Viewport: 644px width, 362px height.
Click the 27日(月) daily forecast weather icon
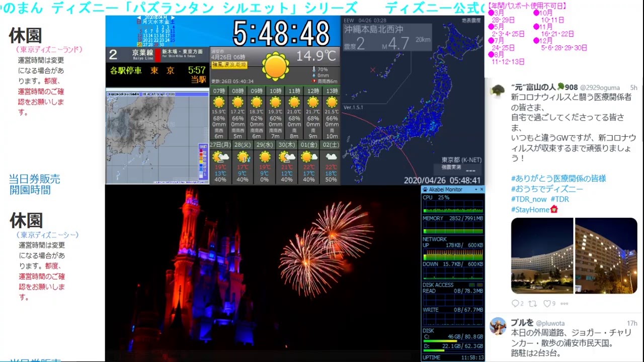(x=220, y=157)
